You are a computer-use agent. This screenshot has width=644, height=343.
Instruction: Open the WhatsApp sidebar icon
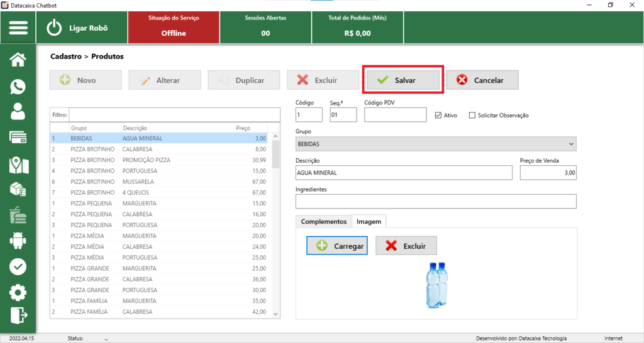pos(18,87)
